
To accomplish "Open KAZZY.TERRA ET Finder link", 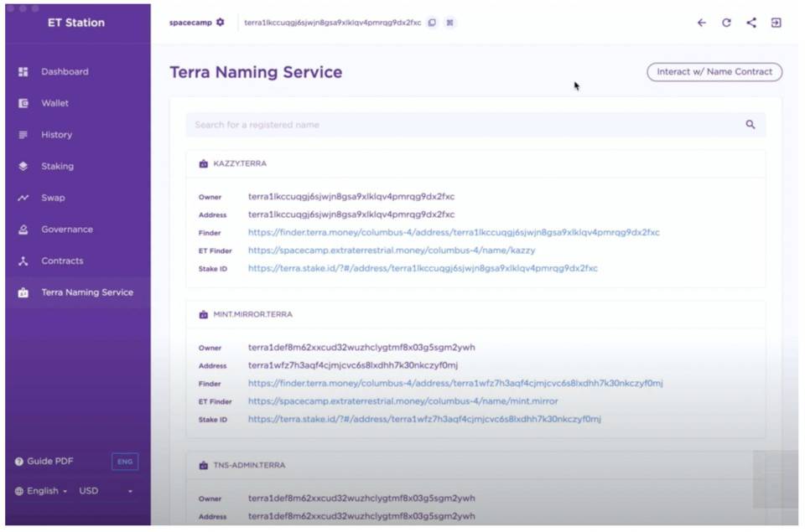I will (392, 251).
